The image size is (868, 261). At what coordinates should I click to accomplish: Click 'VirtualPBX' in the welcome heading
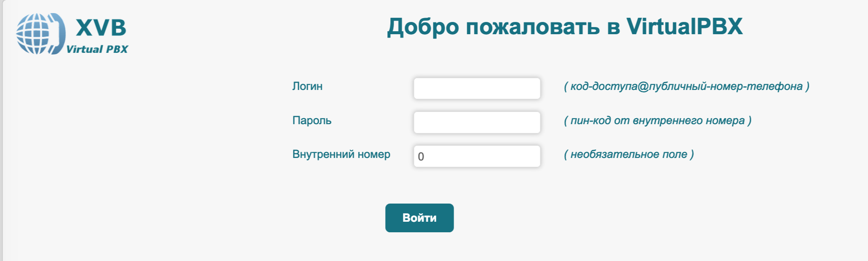pos(684,27)
